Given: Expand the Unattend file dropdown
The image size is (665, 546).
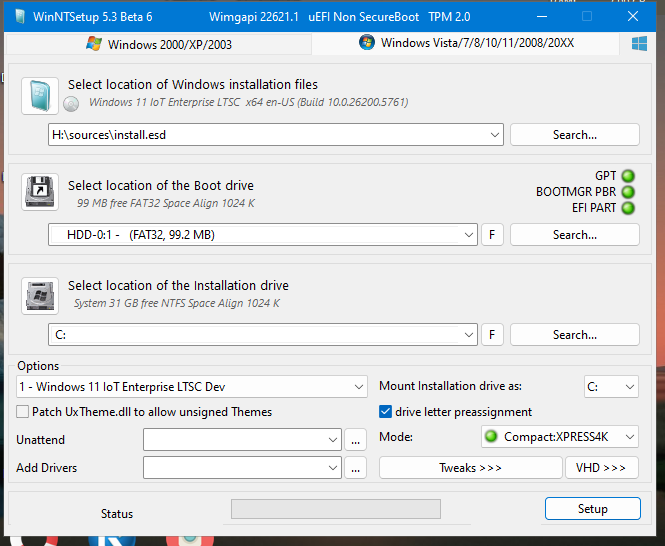Looking at the screenshot, I should [x=333, y=440].
